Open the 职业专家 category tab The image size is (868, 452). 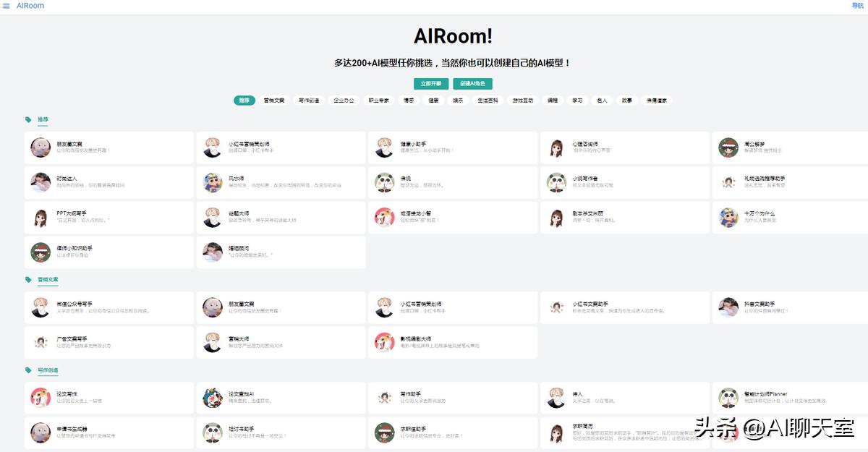(x=379, y=101)
